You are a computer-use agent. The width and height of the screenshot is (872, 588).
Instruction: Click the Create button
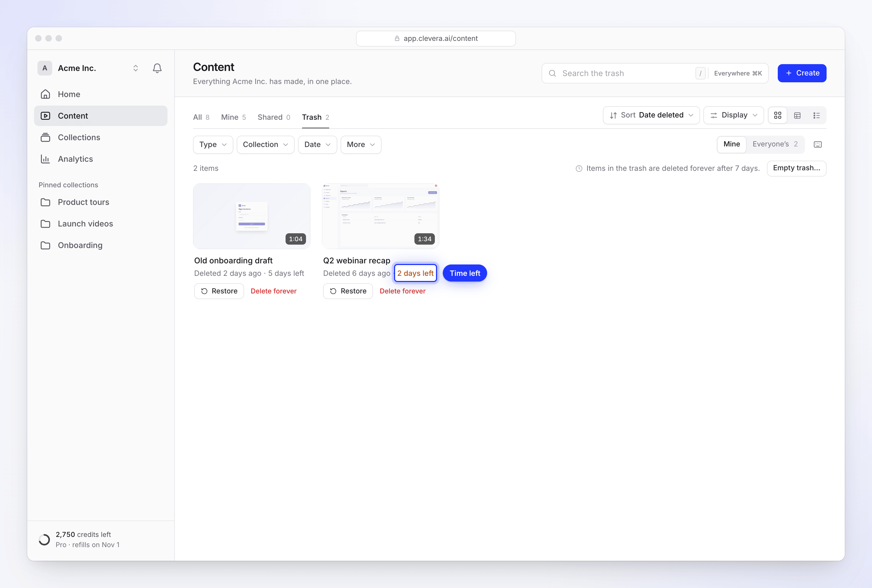click(x=802, y=73)
